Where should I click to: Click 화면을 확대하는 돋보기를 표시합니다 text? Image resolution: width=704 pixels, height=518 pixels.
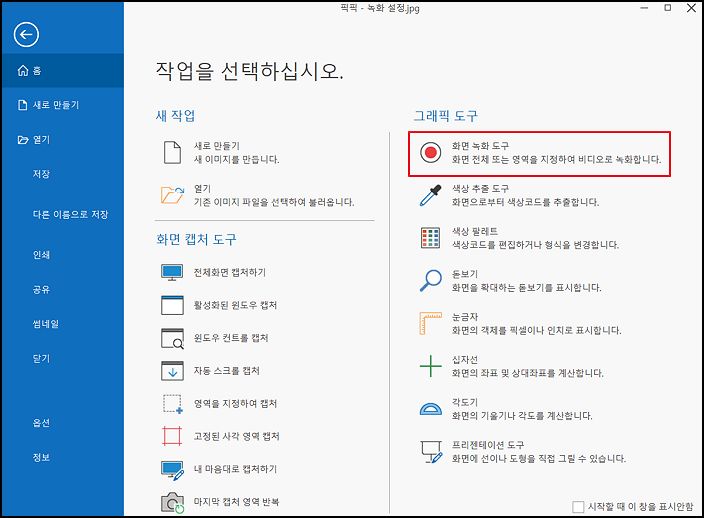click(x=526, y=288)
